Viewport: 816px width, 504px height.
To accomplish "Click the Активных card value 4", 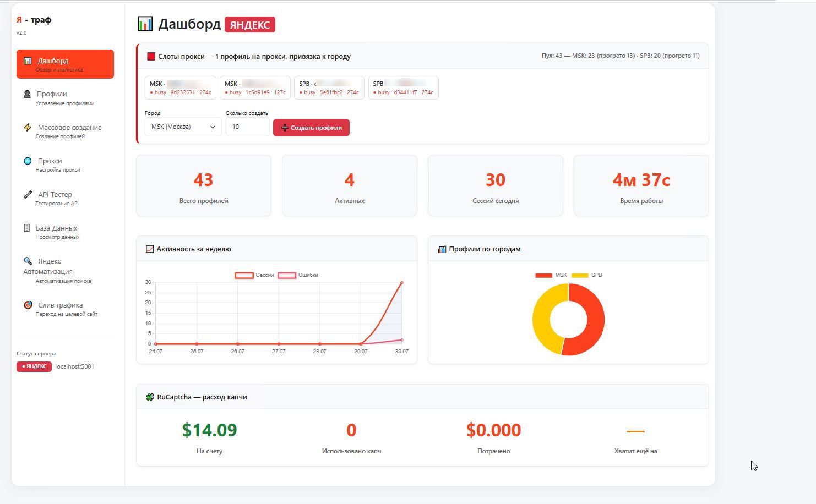I will pyautogui.click(x=350, y=180).
